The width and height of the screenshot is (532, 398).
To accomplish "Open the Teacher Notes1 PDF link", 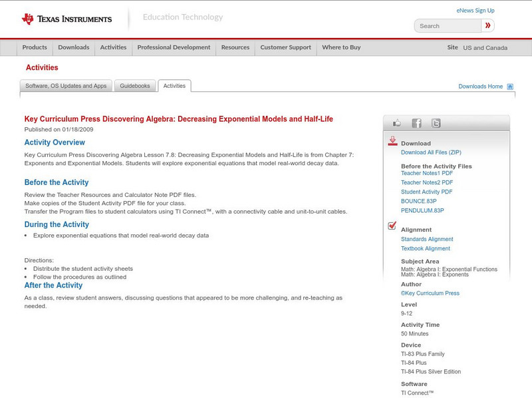I will 427,173.
